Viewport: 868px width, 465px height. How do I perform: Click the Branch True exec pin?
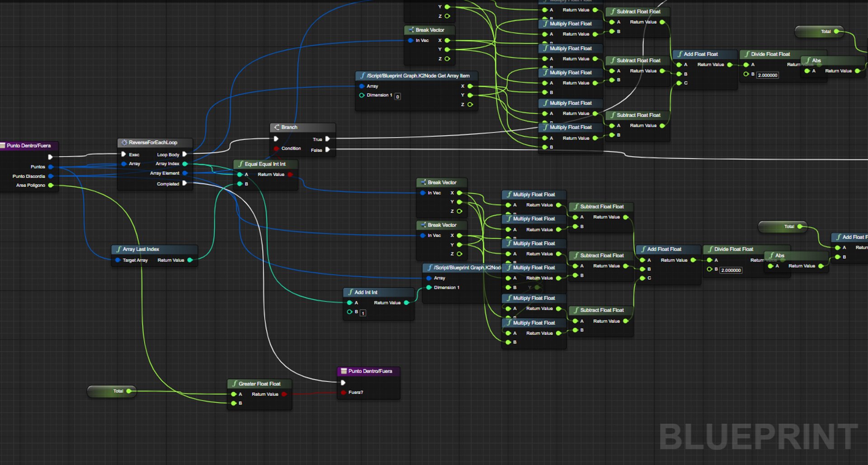[328, 139]
